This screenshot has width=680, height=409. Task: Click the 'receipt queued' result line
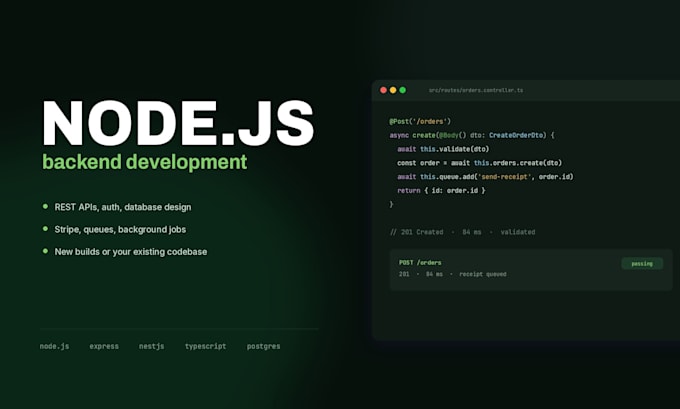coord(452,274)
